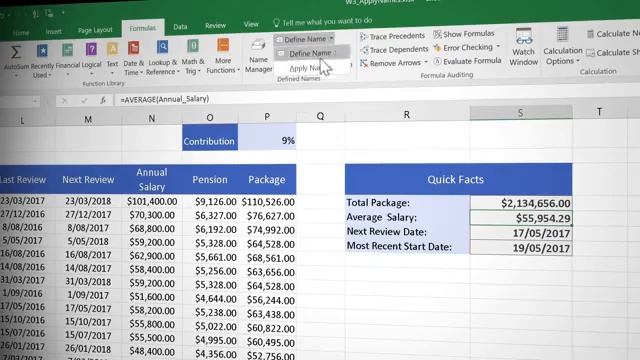Switch to the Review tab
This screenshot has height=360, width=640.
click(x=215, y=26)
